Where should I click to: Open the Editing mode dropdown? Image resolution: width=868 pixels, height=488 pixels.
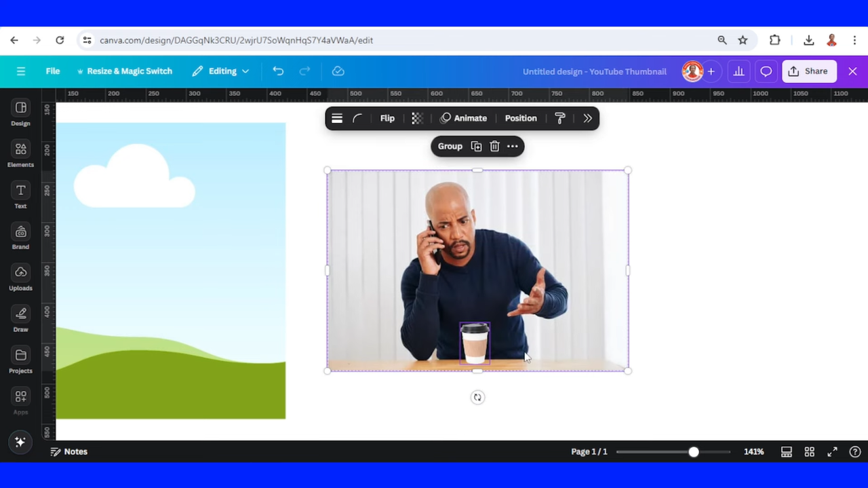[220, 71]
